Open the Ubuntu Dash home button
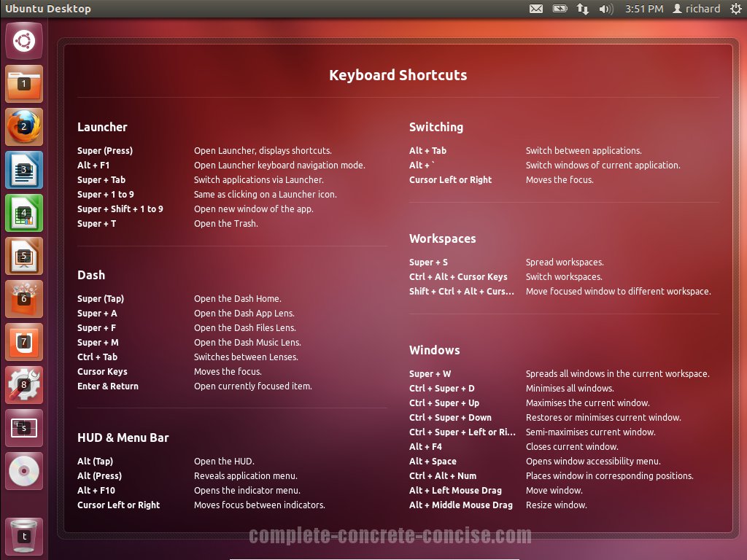 [24, 41]
